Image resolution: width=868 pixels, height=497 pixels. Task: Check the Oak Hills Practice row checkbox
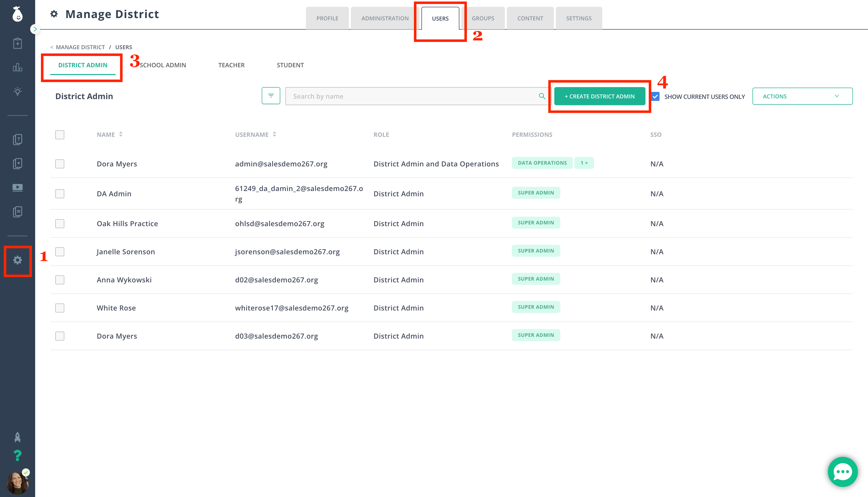click(60, 224)
